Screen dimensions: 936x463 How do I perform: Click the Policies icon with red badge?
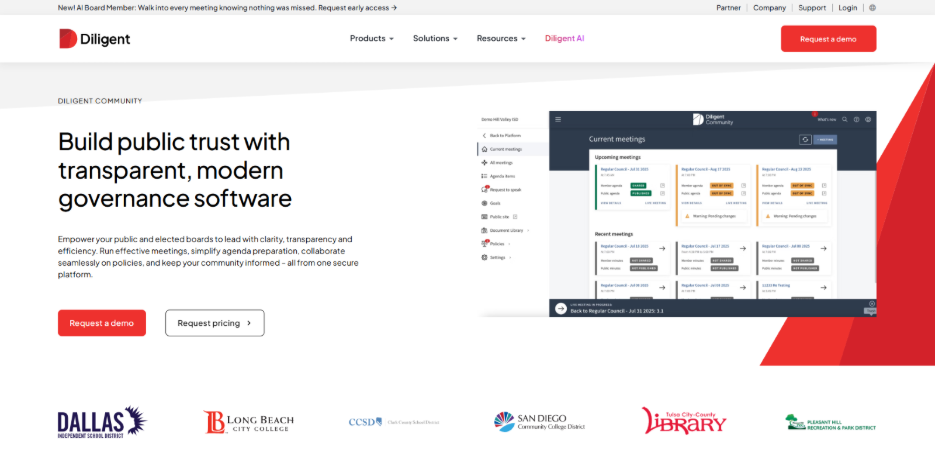[x=484, y=243]
